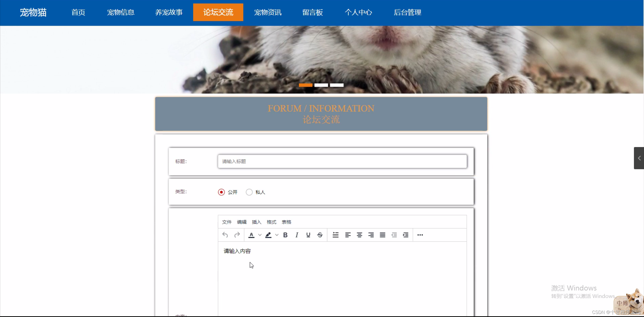This screenshot has height=317, width=644.
Task: Open the 格式 menu in the editor
Action: tap(271, 222)
